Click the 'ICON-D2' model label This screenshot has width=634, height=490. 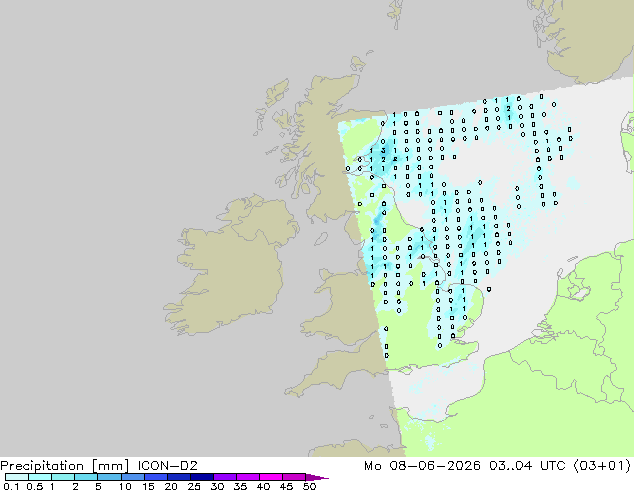[x=167, y=466]
